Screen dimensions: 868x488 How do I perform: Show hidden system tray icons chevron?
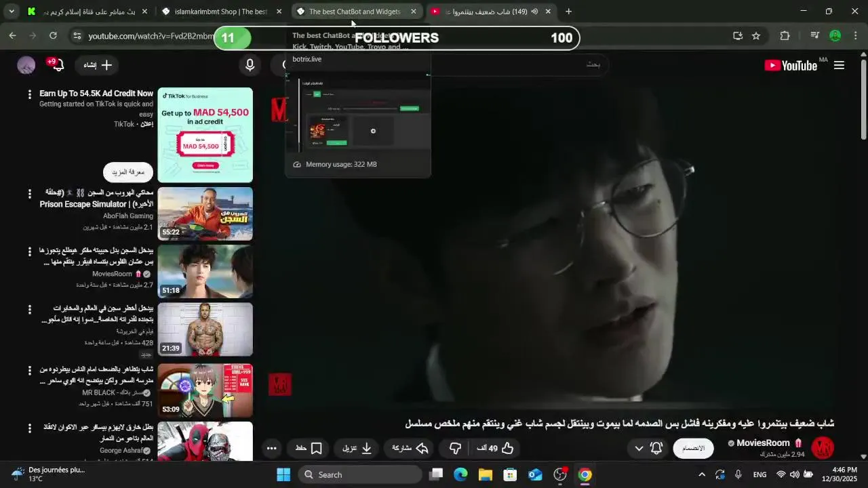click(702, 474)
